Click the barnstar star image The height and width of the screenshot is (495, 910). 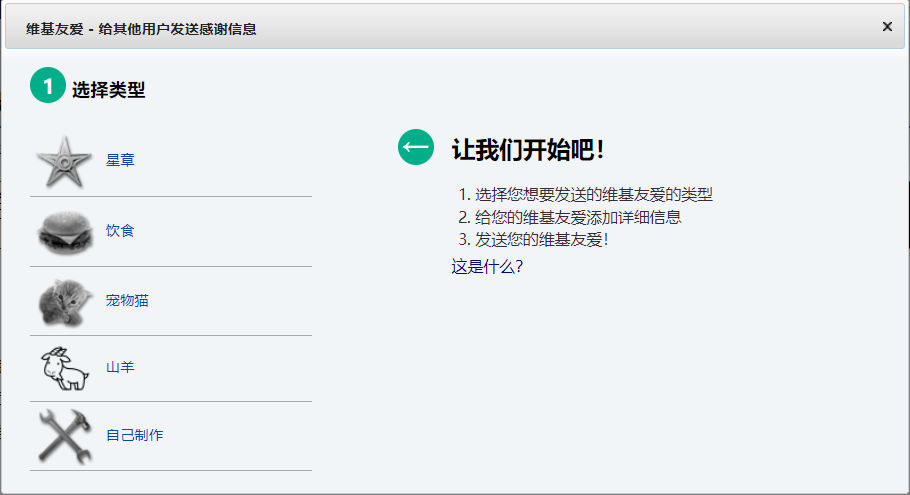click(66, 161)
